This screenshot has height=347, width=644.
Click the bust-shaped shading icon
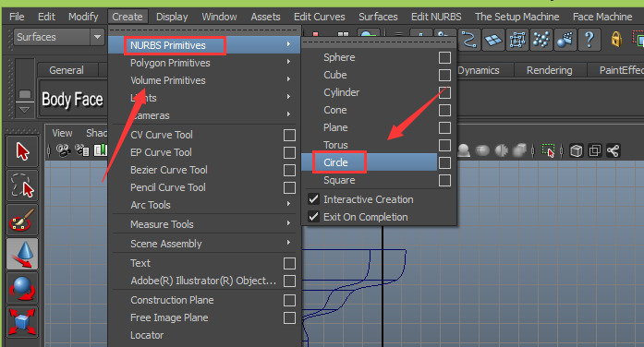coord(464,150)
